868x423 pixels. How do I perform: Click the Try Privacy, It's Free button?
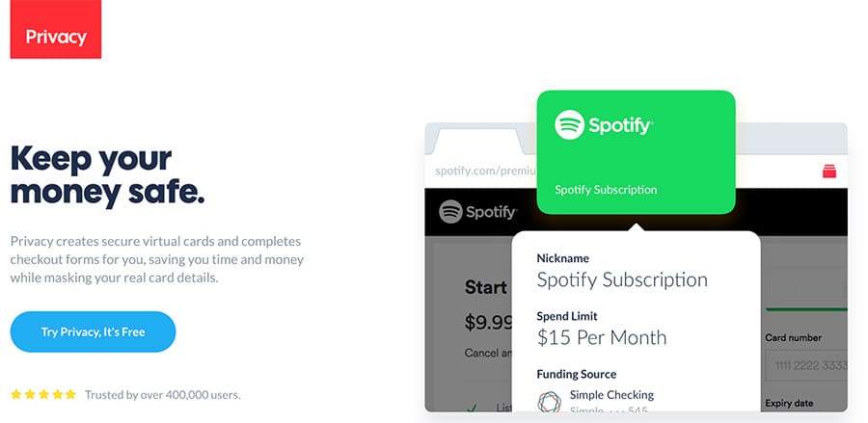[93, 331]
